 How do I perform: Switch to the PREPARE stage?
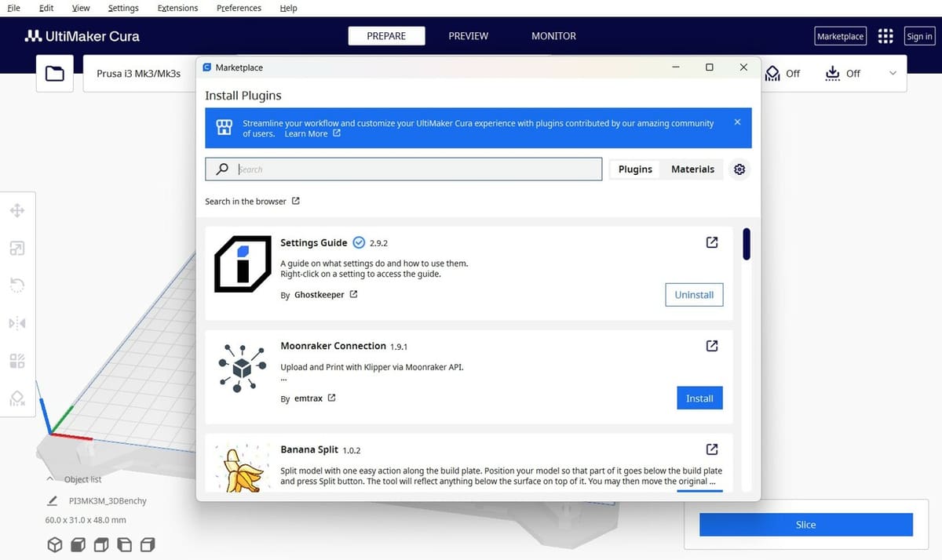[386, 36]
